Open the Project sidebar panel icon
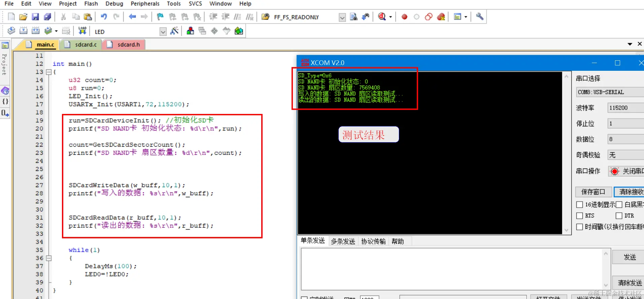This screenshot has width=644, height=299. [5, 46]
